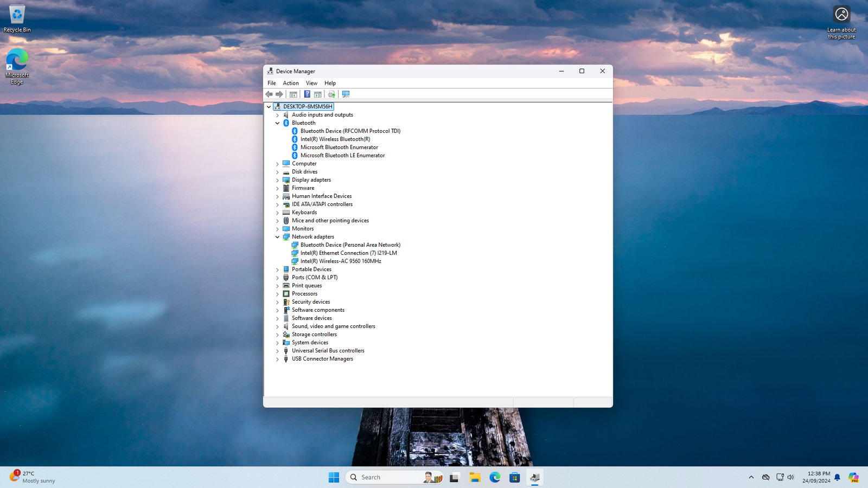Open the Help menu
Screen dimensions: 868x488
[330, 83]
